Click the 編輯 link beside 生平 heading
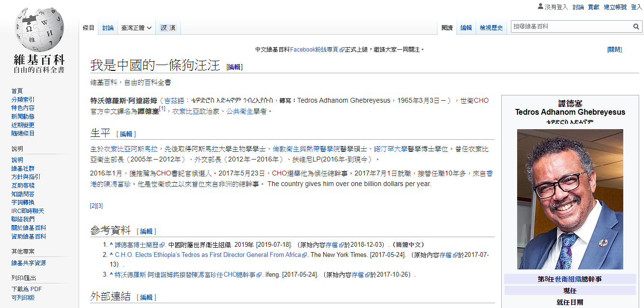 pyautogui.click(x=126, y=134)
